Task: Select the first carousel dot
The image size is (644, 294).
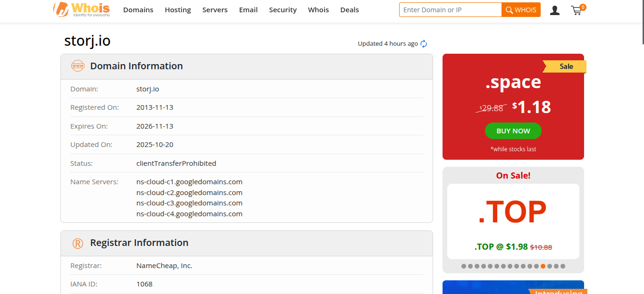Action: 464,266
